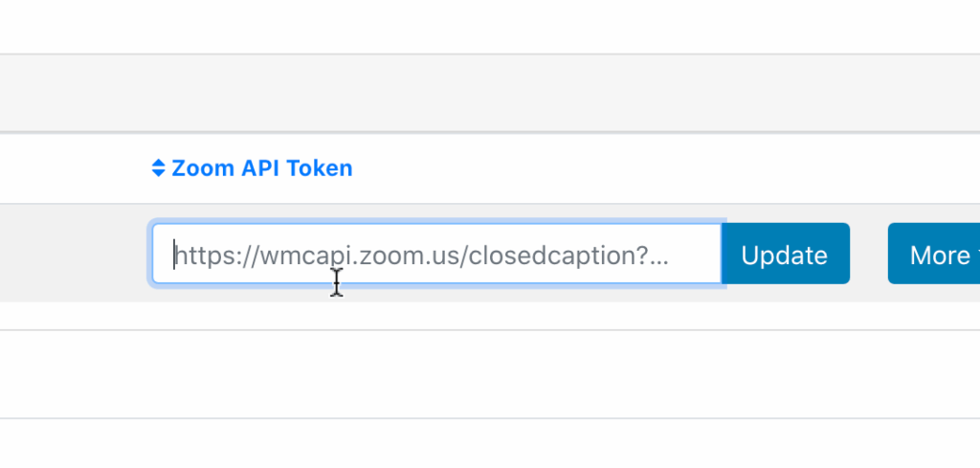Click the Zoom API Token input field
980x468 pixels.
(x=436, y=255)
